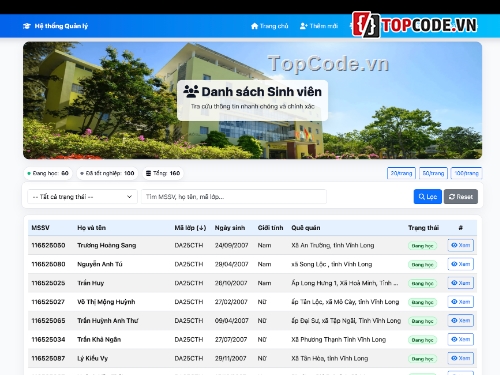
Task: Click Đang học badge for Trương Hoàng Sang
Action: [x=422, y=246]
